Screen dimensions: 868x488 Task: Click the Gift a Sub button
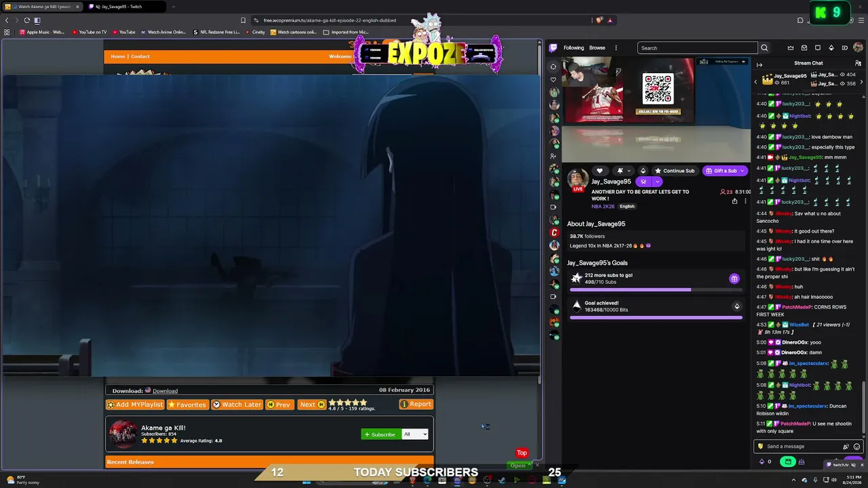coord(726,171)
